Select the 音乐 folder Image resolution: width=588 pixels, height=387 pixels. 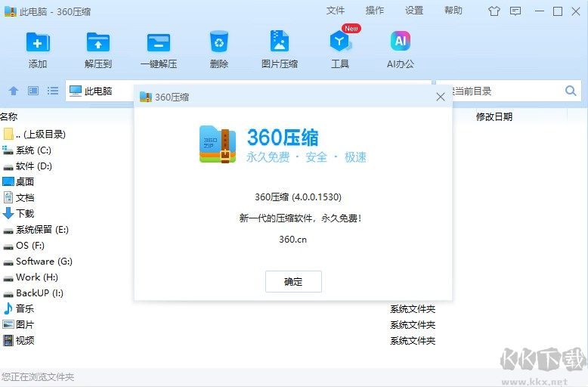coord(18,308)
